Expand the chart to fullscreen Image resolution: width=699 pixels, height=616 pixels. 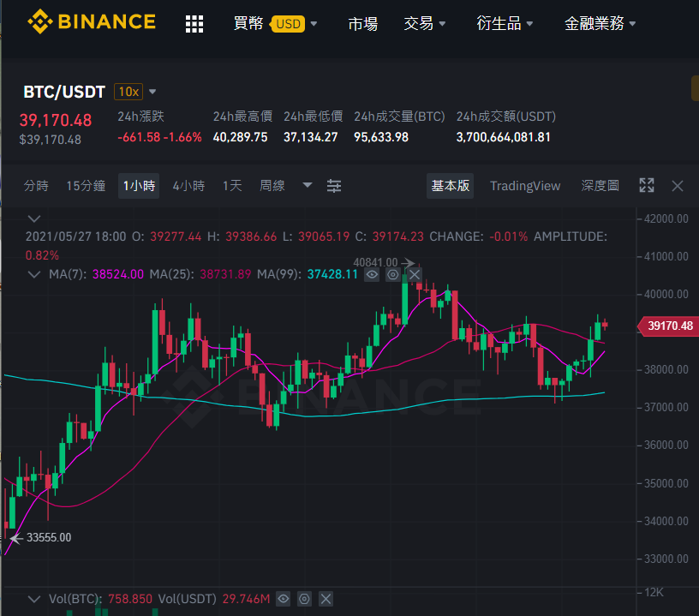647,185
